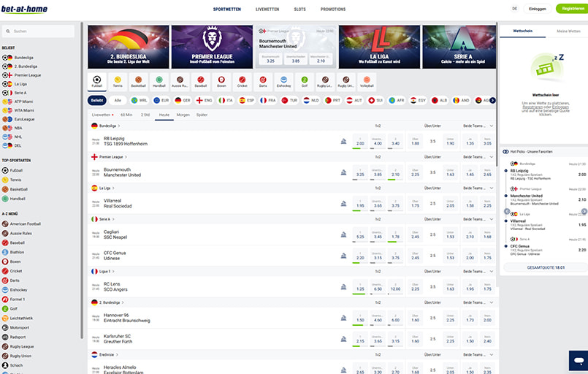Switch to the Meine Wetten tab
588x374 pixels.
click(x=568, y=31)
